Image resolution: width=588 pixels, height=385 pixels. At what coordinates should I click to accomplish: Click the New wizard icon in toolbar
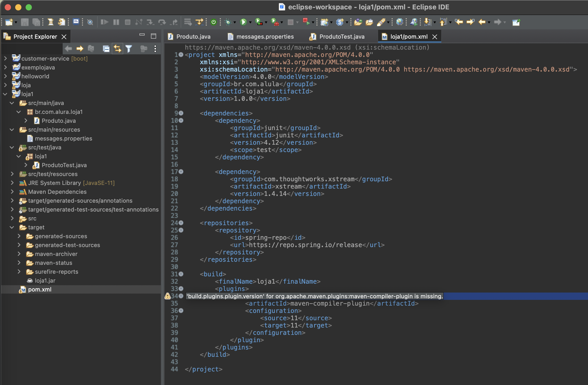(9, 22)
